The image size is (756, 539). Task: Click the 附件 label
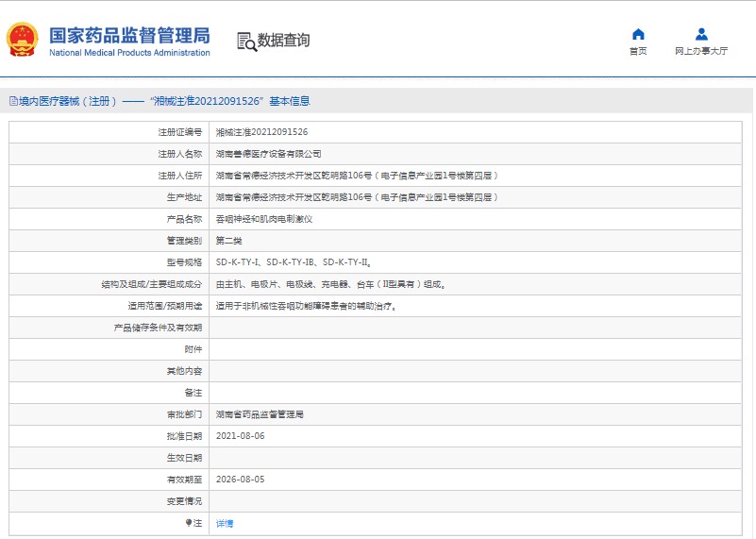coord(193,349)
